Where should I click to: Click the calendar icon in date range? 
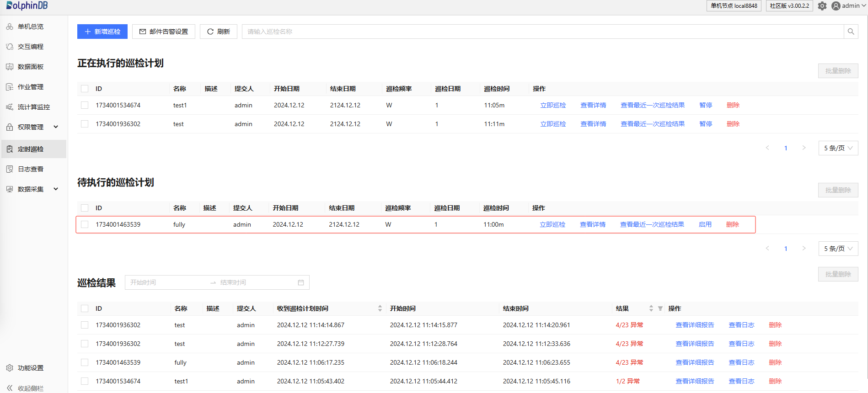pos(300,282)
